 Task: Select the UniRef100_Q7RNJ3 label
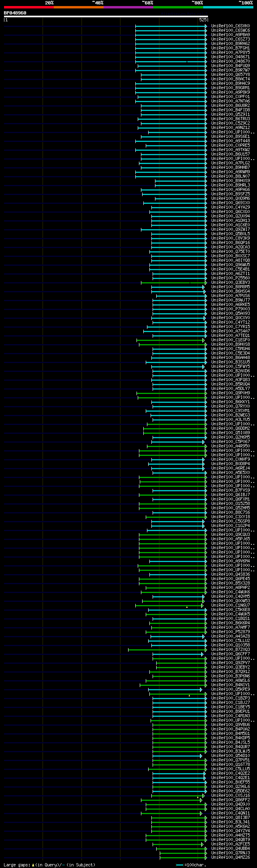coord(230,853)
